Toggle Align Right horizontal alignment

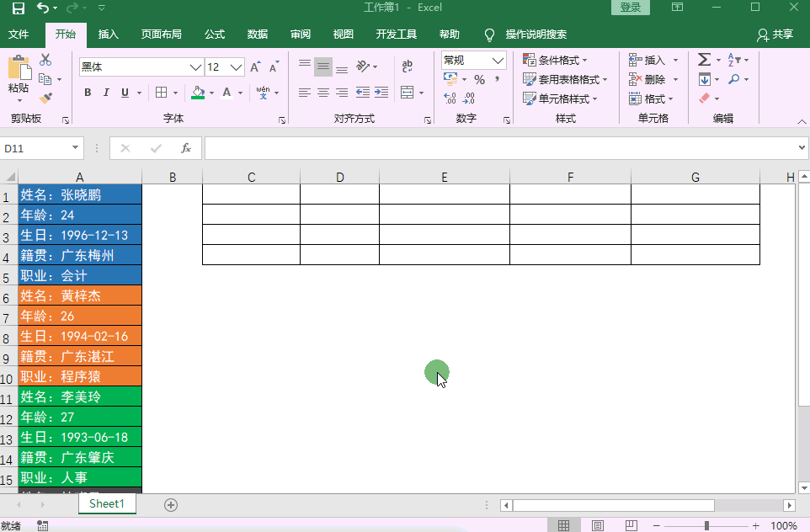click(342, 93)
